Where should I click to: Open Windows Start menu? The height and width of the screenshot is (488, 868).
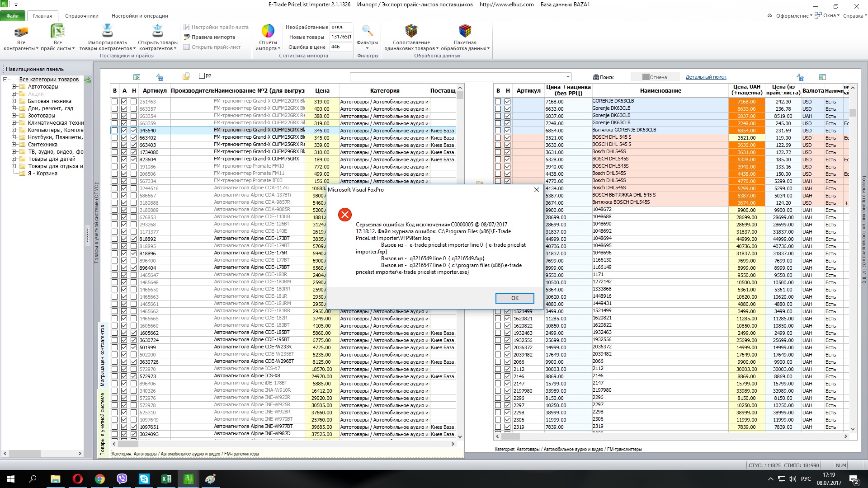[11, 479]
